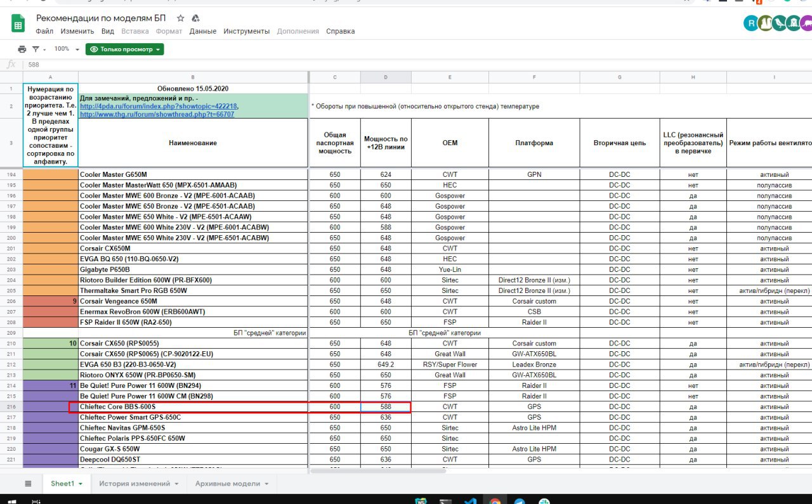Select 'Cougar GX-S 650W' cell
The image size is (812, 504).
pos(193,449)
